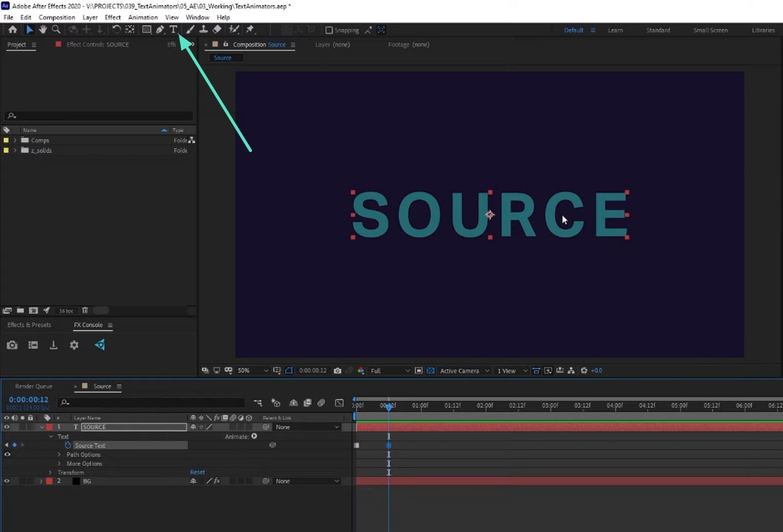This screenshot has width=783, height=532.
Task: Take viewer snapshot with camera icon
Action: tap(337, 371)
